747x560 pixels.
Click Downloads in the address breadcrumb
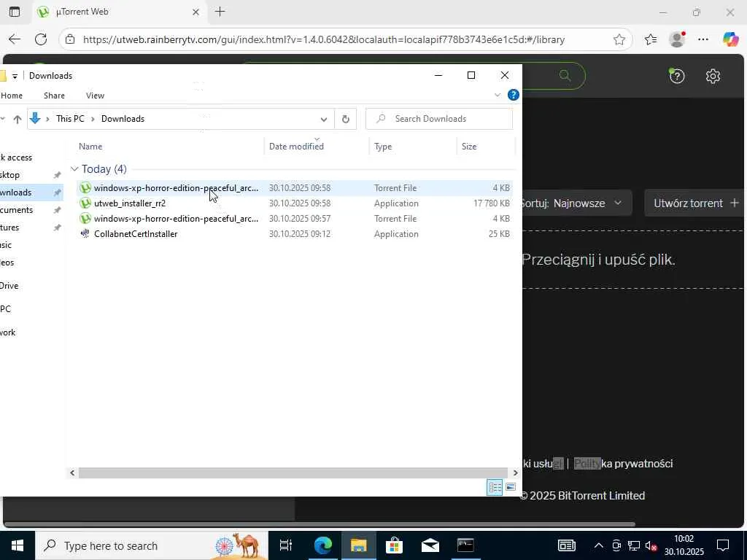123,119
